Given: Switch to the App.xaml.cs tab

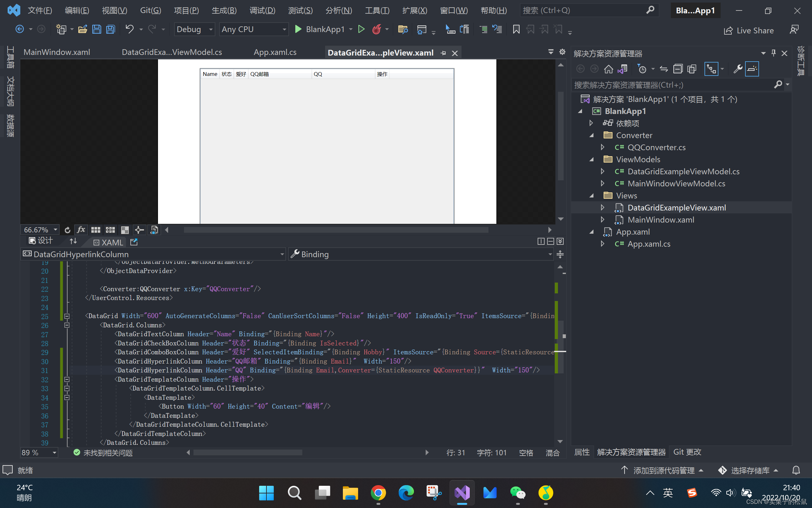Looking at the screenshot, I should click(275, 52).
